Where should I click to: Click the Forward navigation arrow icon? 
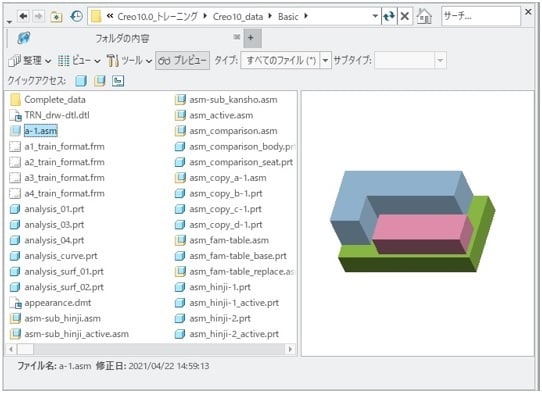[39, 16]
